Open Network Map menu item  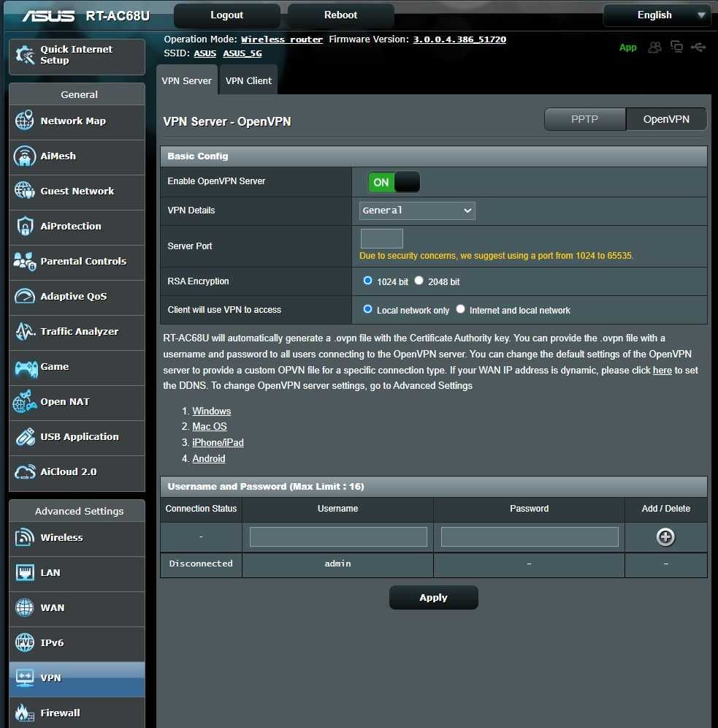pyautogui.click(x=77, y=121)
